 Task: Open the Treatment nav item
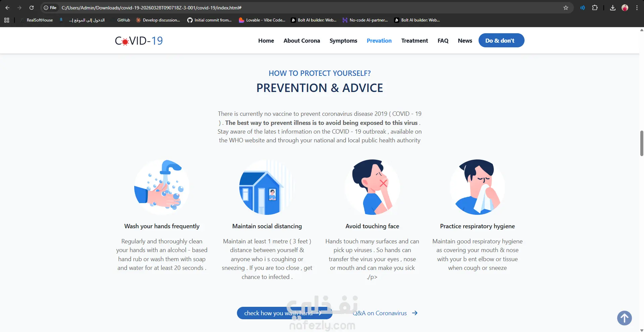tap(414, 41)
